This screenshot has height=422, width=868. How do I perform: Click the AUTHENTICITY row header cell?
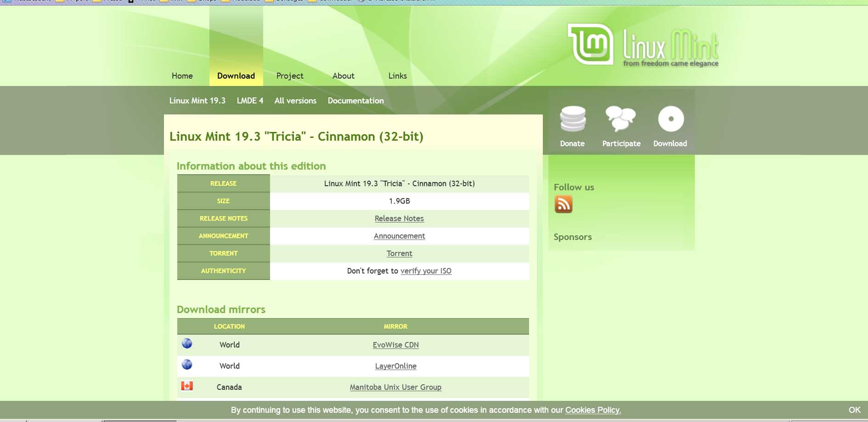click(x=223, y=271)
